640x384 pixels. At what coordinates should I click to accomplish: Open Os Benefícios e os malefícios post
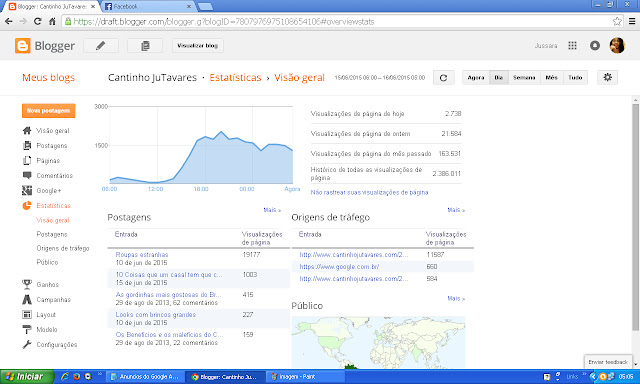(169, 335)
